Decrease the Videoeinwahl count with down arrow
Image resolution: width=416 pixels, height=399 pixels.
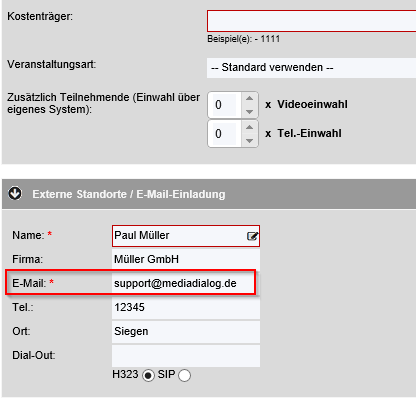pos(249,112)
